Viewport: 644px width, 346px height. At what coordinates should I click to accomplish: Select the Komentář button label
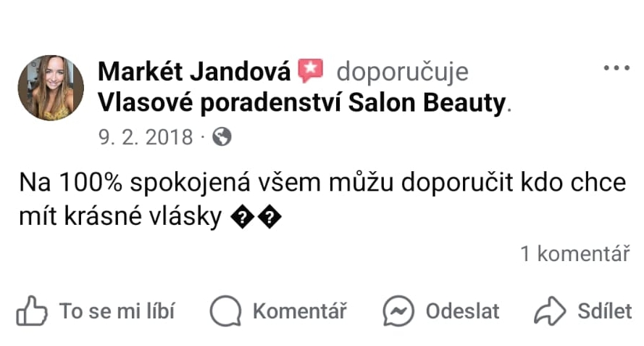pos(300,311)
